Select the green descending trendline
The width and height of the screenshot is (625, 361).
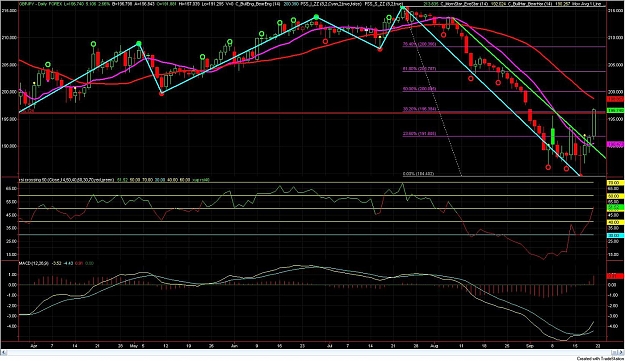tap(530, 89)
